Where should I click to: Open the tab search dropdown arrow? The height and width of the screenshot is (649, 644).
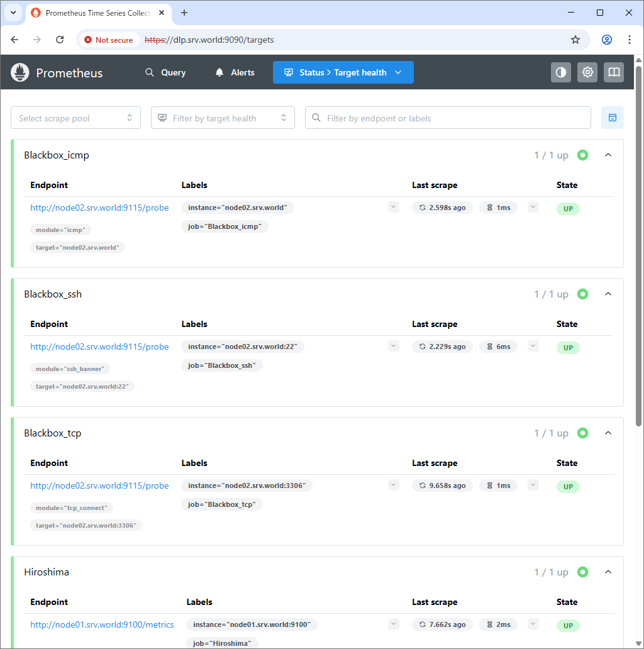(x=13, y=13)
